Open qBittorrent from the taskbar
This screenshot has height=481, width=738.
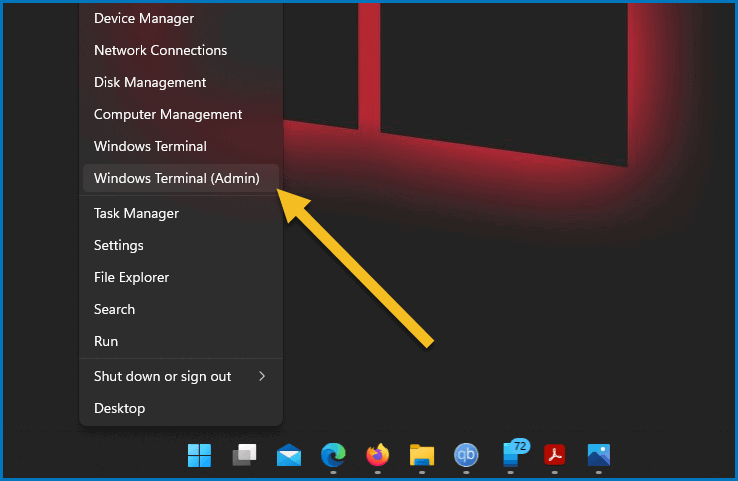466,455
